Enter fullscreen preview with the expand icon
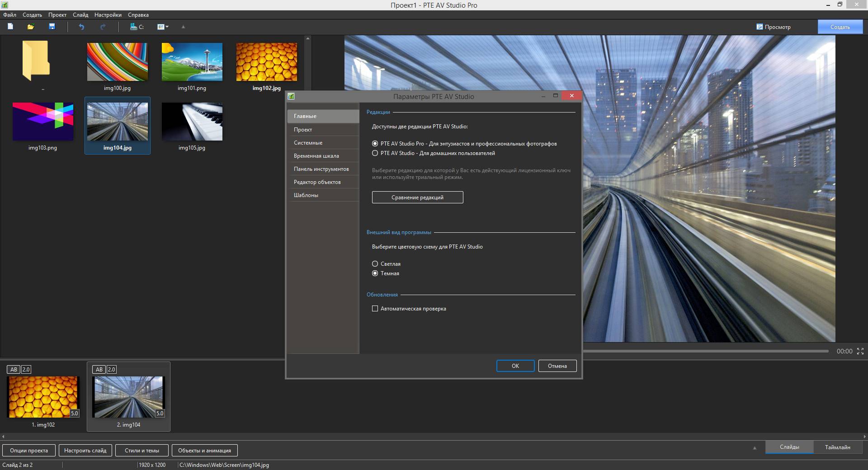The image size is (868, 470). 860,351
